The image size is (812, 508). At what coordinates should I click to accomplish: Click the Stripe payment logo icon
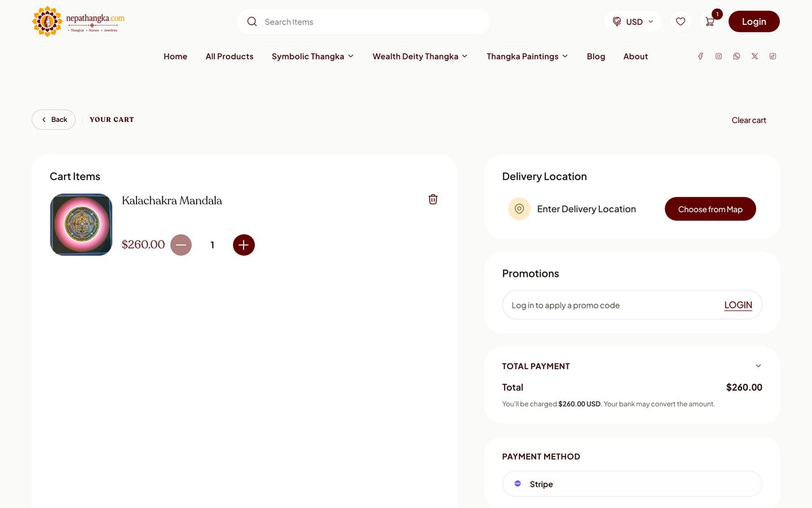pyautogui.click(x=518, y=484)
